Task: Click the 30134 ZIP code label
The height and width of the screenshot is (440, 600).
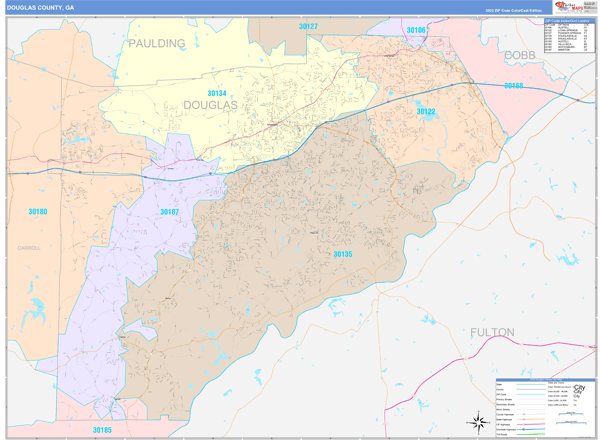Action: (217, 93)
